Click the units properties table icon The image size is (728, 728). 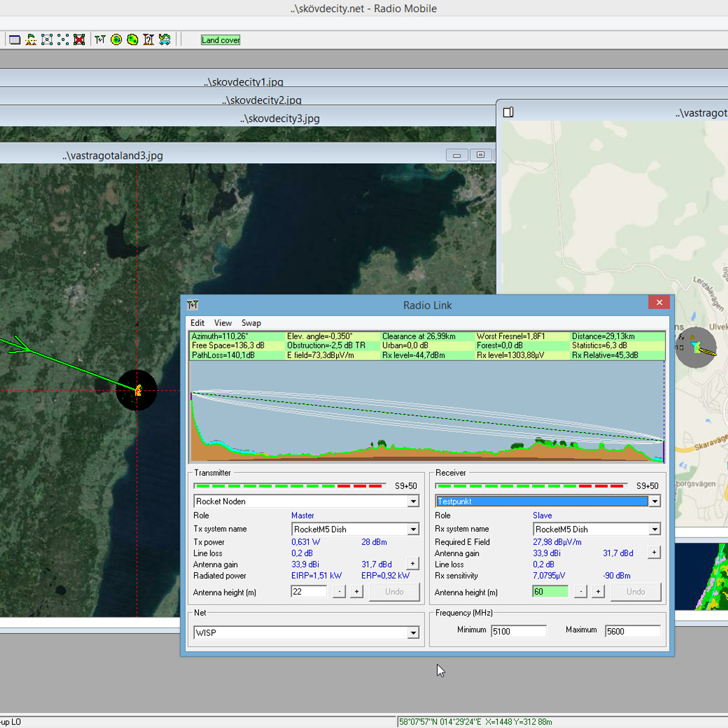click(x=15, y=39)
